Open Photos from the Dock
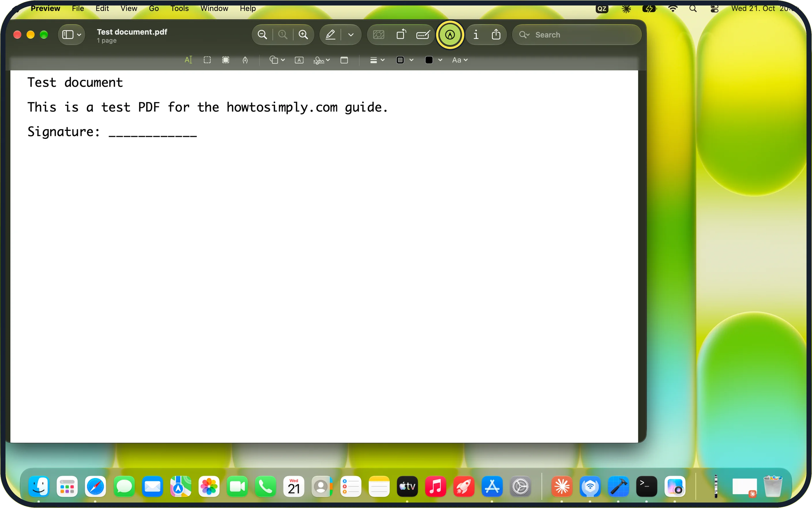 (x=209, y=486)
